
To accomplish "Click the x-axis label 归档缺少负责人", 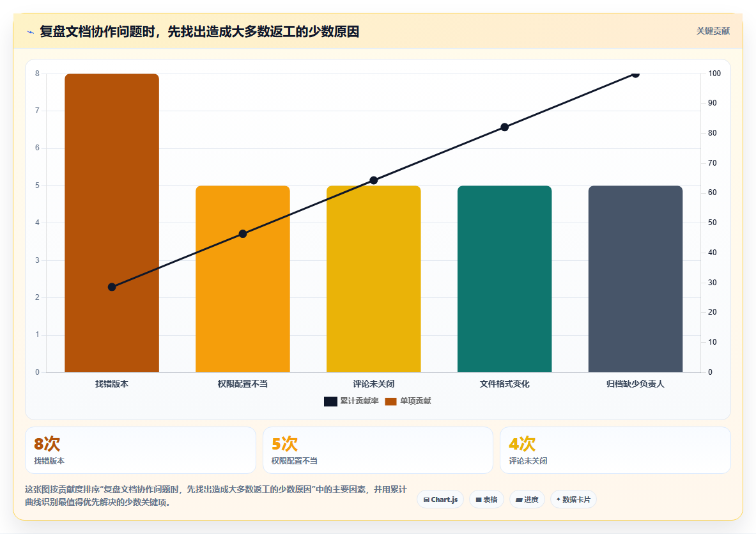I will pos(635,384).
